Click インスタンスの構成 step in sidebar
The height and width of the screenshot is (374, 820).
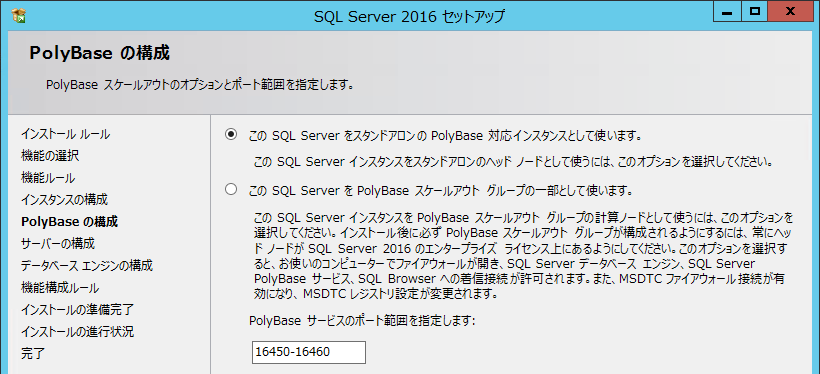click(x=64, y=200)
